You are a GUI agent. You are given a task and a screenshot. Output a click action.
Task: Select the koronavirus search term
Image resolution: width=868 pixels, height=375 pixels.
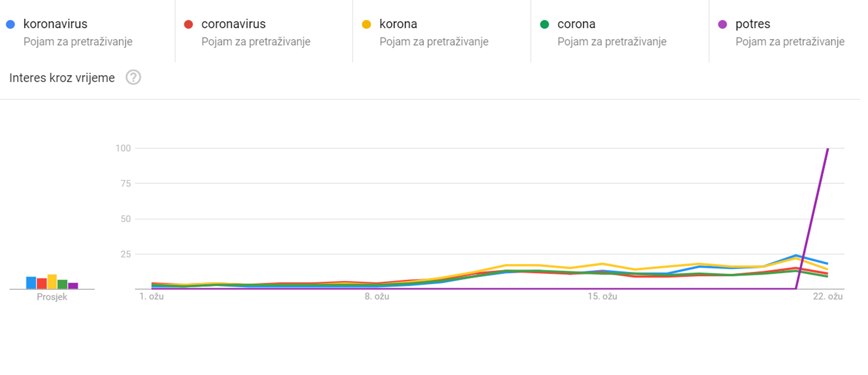55,24
